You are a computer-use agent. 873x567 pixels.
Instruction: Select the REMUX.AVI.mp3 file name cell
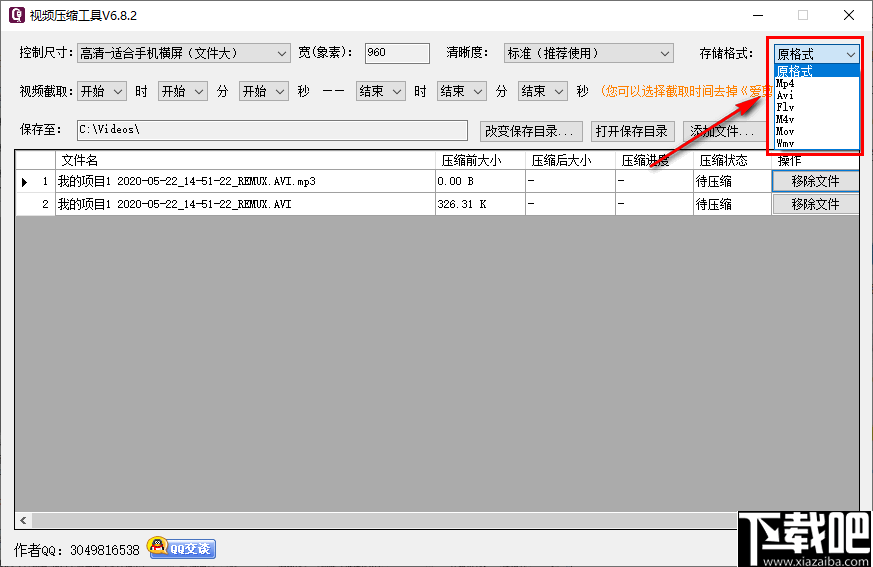[246, 182]
